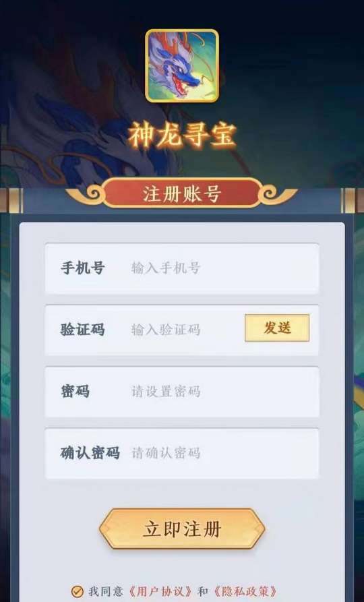
Task: Focus the 请确认密码 confirm password field
Action: click(182, 454)
